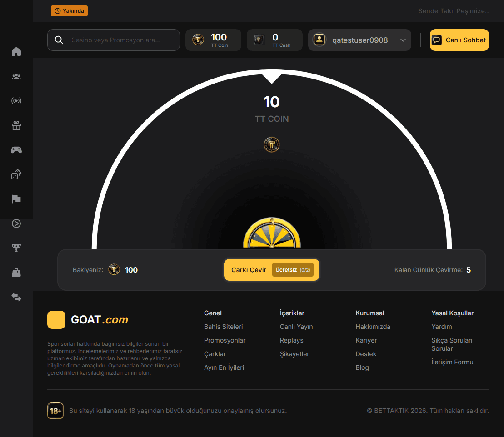Viewport: 504px width, 437px height.
Task: Open İletişim Formu footer link
Action: point(452,362)
